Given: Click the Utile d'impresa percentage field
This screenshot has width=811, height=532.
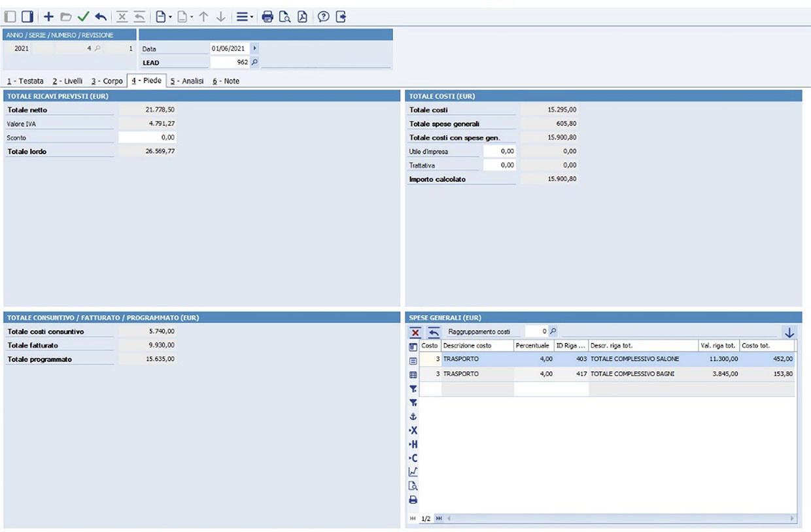Looking at the screenshot, I should pos(500,151).
